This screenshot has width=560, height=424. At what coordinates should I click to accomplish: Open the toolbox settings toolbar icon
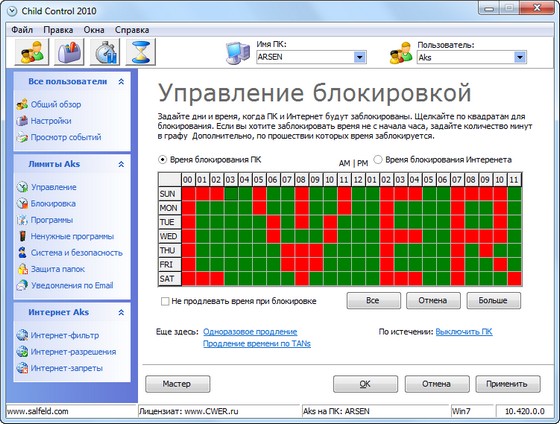tap(69, 52)
